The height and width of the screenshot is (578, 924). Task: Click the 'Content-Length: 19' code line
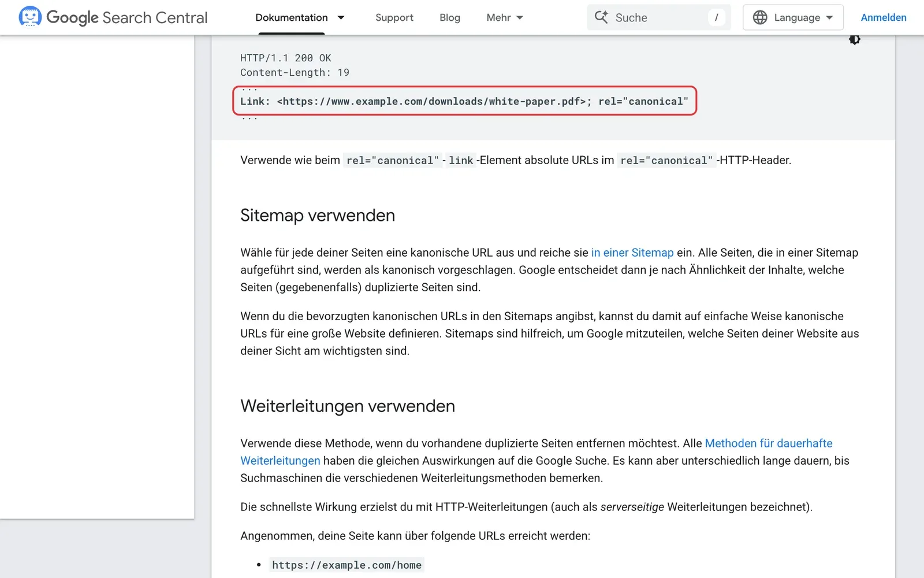click(x=295, y=72)
